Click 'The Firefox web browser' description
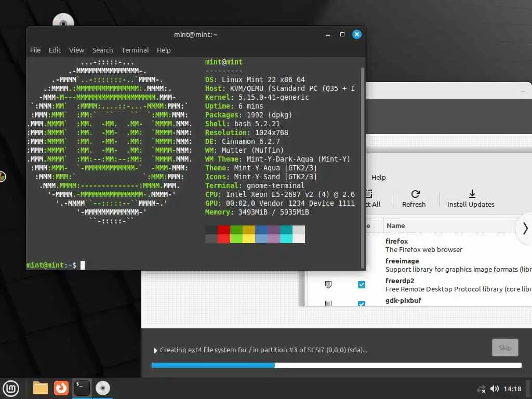The height and width of the screenshot is (399, 532). [x=424, y=250]
